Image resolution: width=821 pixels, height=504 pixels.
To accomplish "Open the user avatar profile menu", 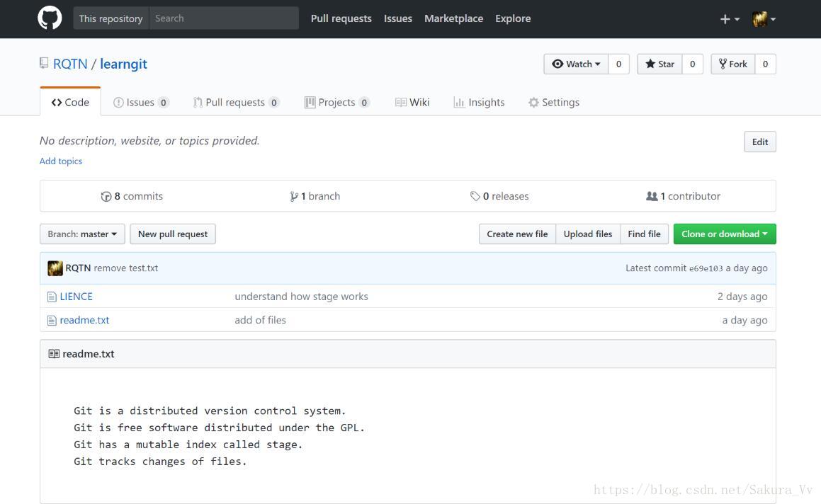I will coord(764,19).
